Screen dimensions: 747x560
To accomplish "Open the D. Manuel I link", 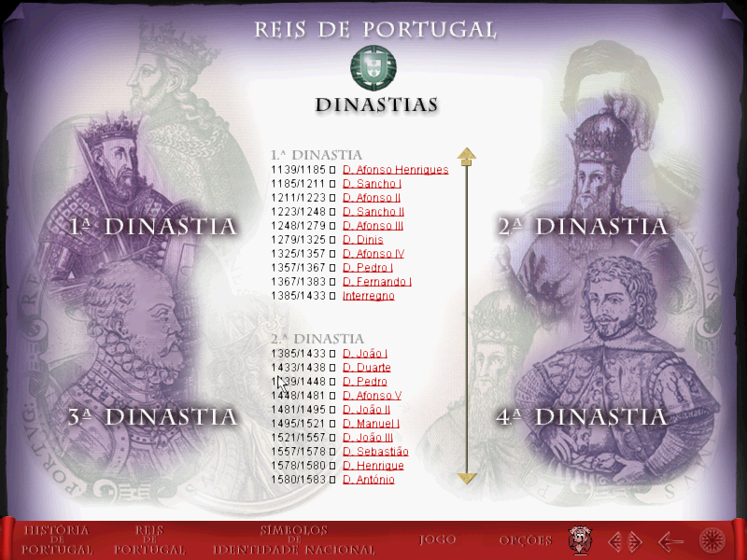I will point(371,424).
